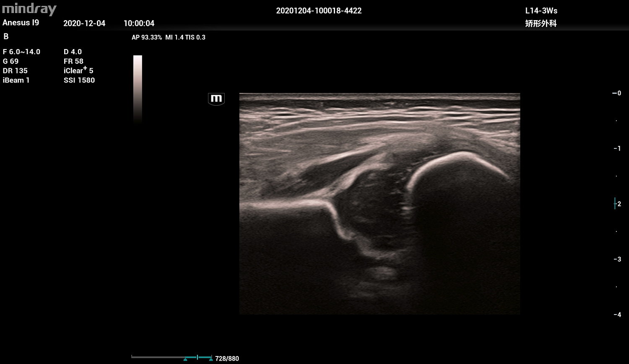
Task: Click the F 6.0~14.0 frequency setting
Action: (21, 52)
